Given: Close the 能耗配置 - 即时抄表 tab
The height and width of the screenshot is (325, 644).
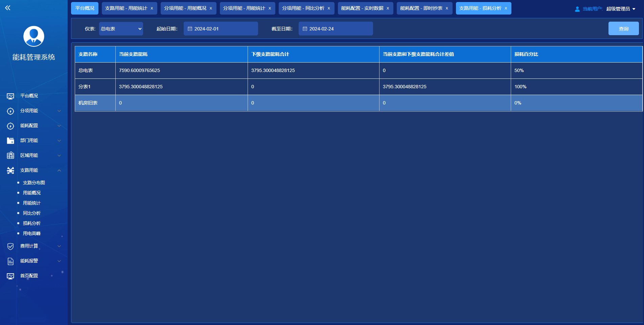Looking at the screenshot, I should (447, 8).
